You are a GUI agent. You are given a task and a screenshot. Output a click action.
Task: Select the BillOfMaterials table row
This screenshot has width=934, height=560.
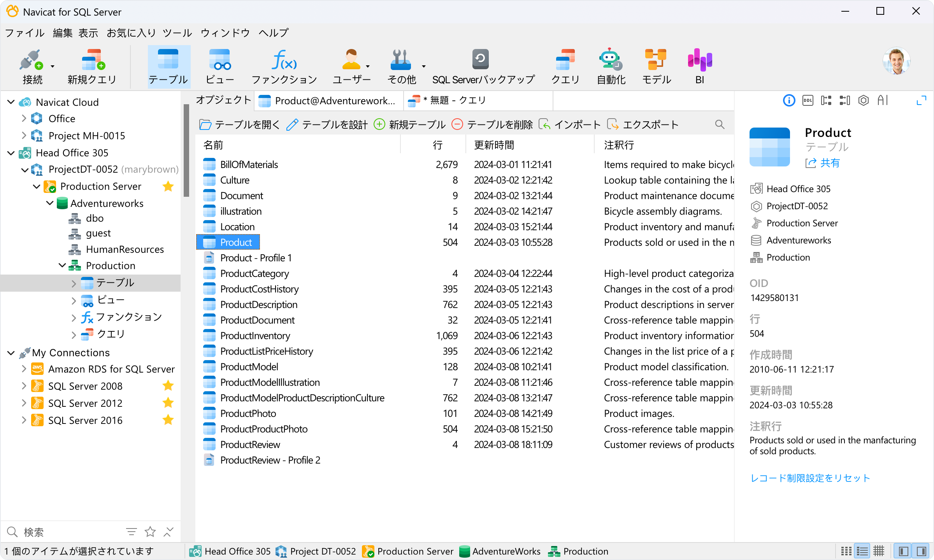[x=465, y=164]
